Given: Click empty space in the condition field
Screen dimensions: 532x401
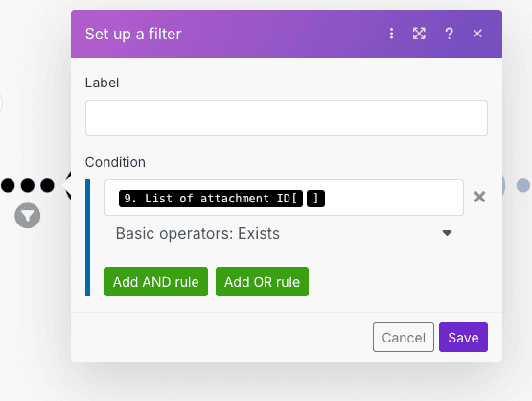Looking at the screenshot, I should [394, 198].
